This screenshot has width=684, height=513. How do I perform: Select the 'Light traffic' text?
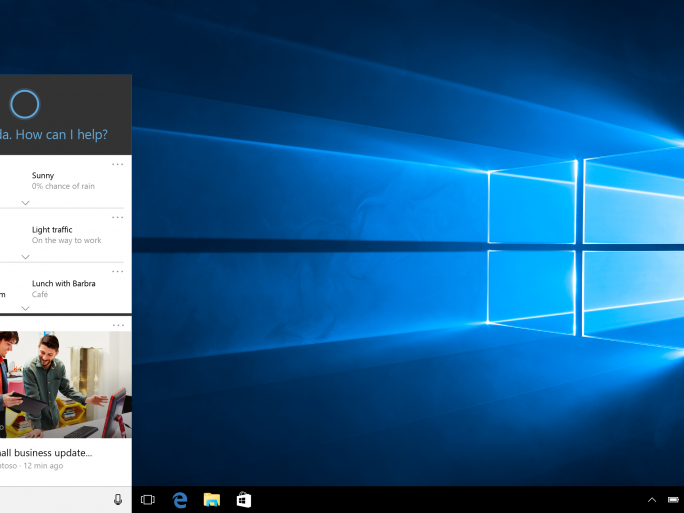point(52,229)
